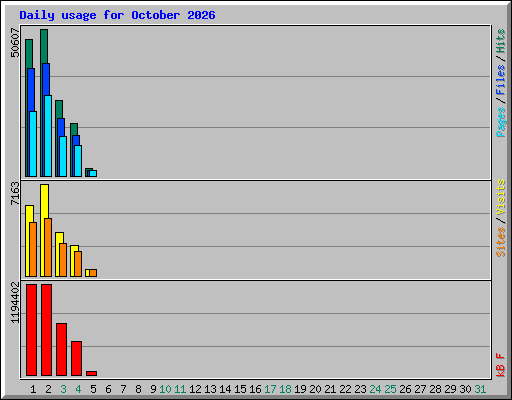This screenshot has width=512, height=400.
Task: Click the red KB bar for day 5
Action: point(91,374)
